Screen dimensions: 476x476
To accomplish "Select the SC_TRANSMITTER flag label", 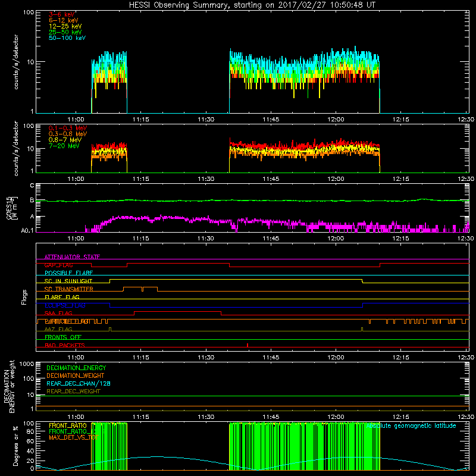I will pos(69,289).
